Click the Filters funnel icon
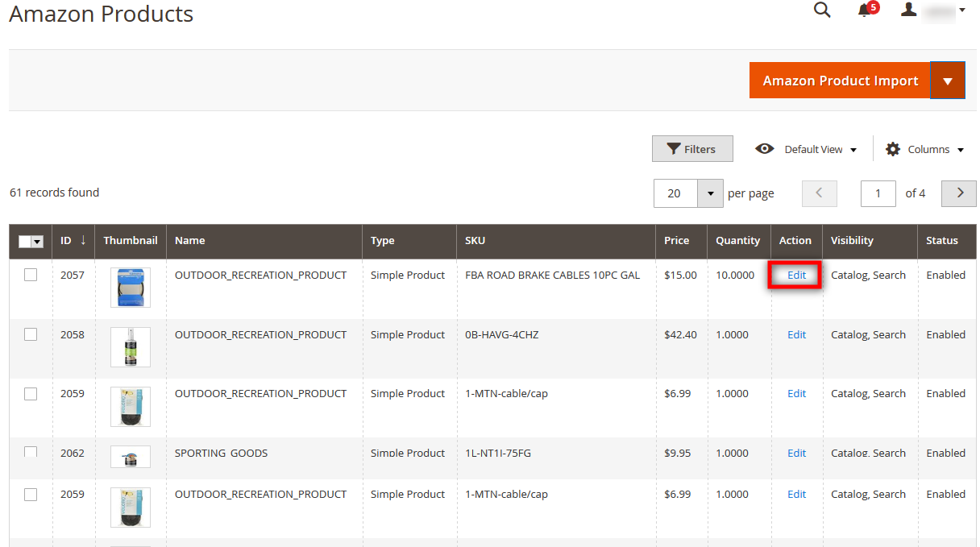The image size is (980, 547). pos(675,148)
